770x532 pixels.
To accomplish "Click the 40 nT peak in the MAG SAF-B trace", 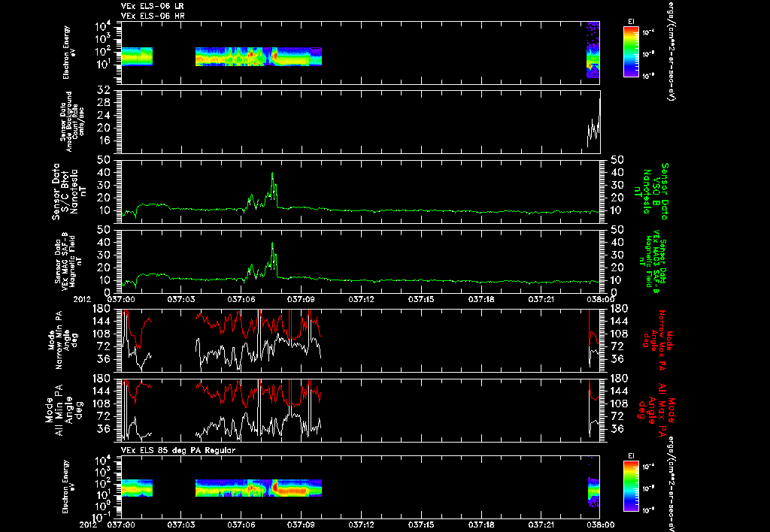I will pyautogui.click(x=272, y=243).
